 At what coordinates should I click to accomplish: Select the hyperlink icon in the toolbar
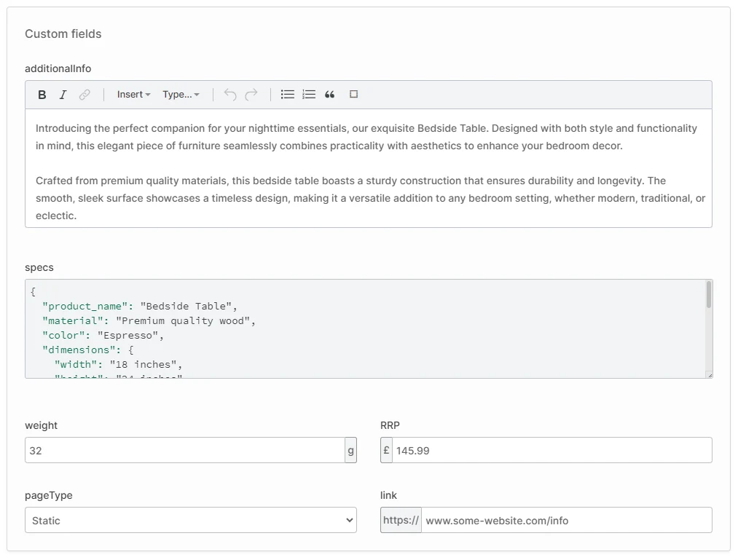tap(85, 95)
